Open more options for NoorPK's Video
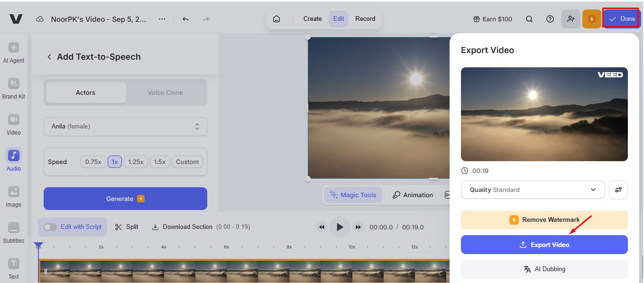The height and width of the screenshot is (283, 644). (x=162, y=19)
